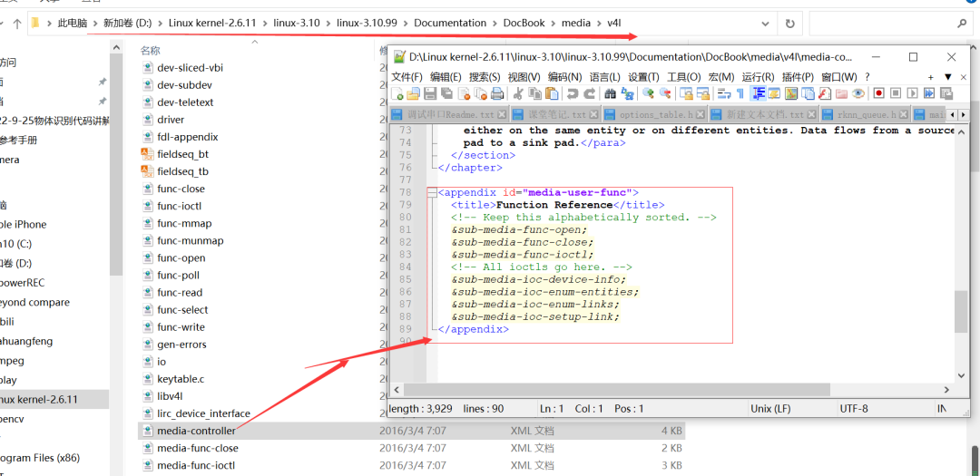Open the 插件(P) menu
Screen dimensions: 980x476
[x=797, y=77]
